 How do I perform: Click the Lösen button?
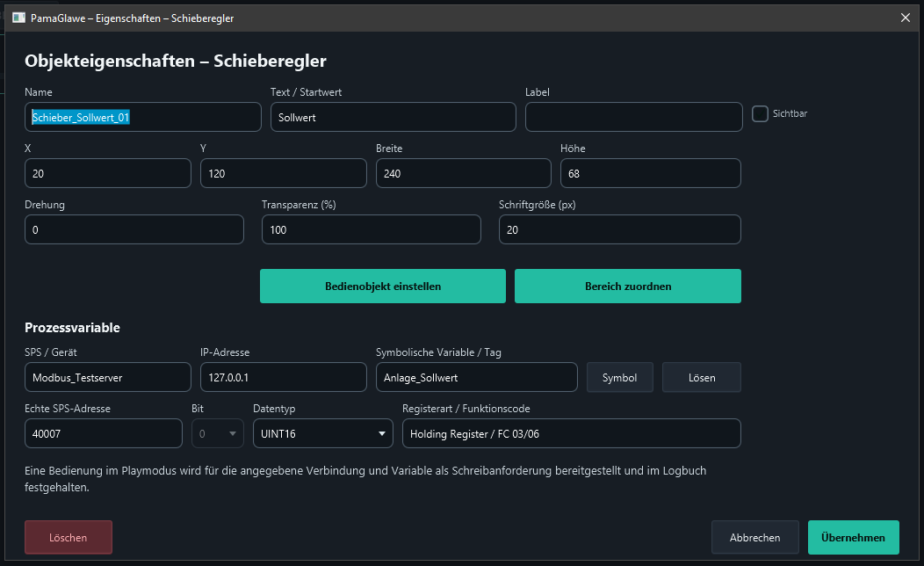pyautogui.click(x=701, y=377)
